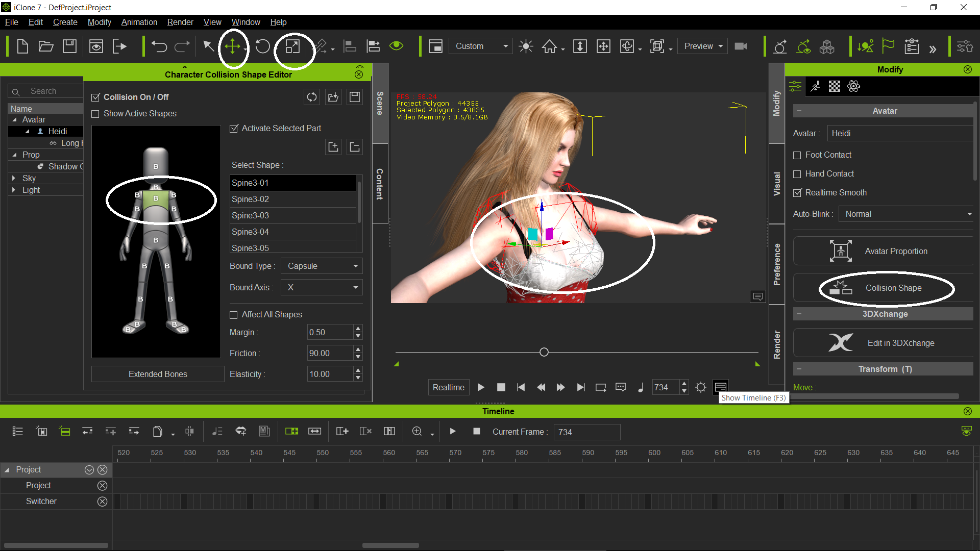The height and width of the screenshot is (551, 980).
Task: Open the atom Physics tab icon
Action: click(x=854, y=86)
